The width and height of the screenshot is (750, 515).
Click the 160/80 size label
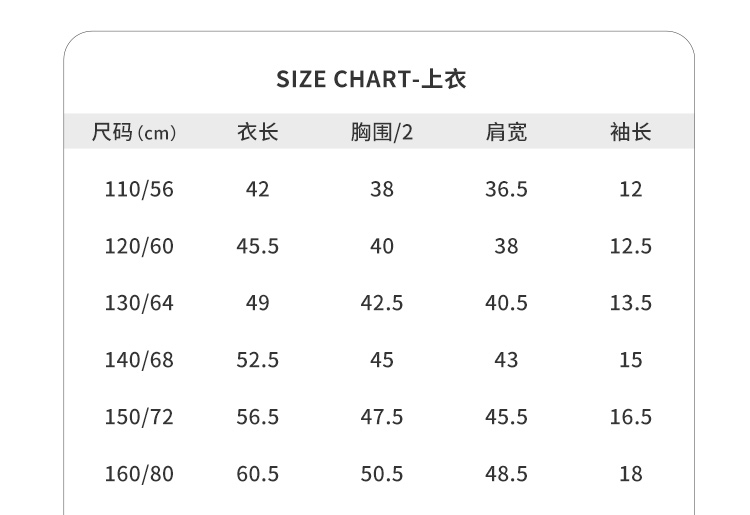click(x=139, y=474)
